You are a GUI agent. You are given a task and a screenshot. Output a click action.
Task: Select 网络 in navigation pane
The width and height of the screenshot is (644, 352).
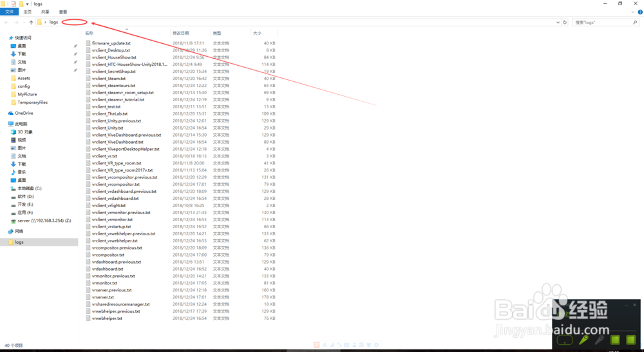[19, 231]
